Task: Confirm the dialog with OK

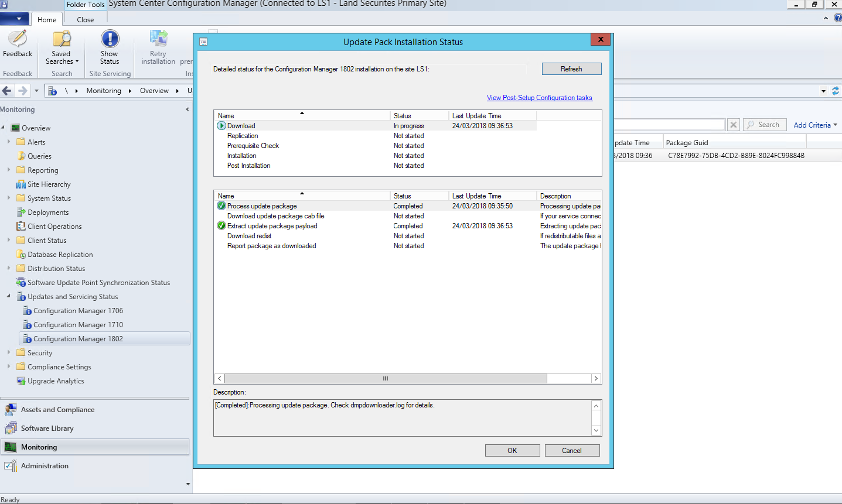Action: [512, 450]
